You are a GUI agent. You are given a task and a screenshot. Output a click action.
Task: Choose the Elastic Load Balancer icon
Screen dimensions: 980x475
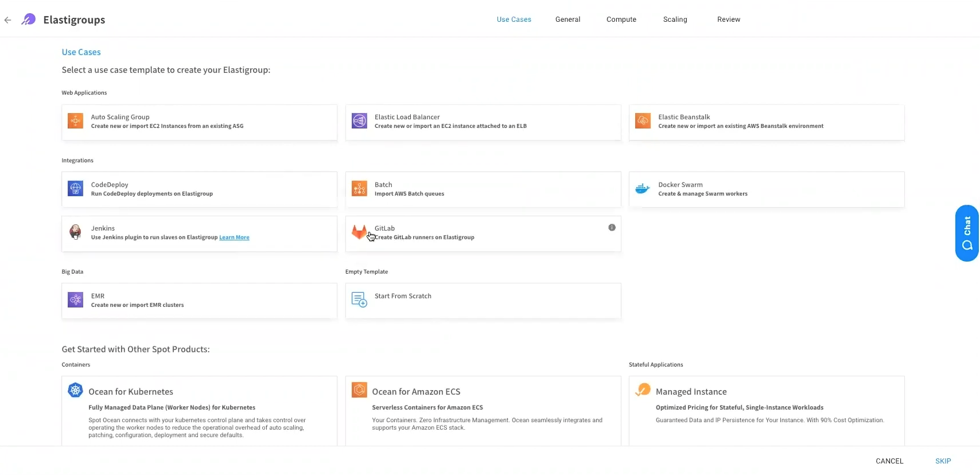tap(359, 121)
